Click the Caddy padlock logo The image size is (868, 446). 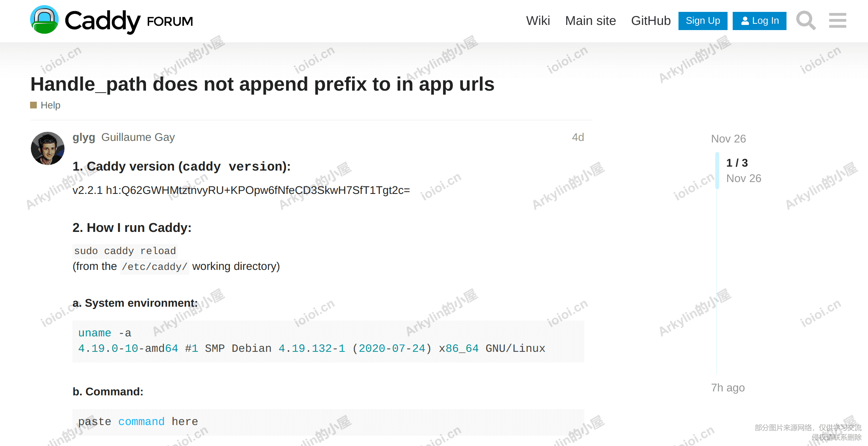point(44,20)
